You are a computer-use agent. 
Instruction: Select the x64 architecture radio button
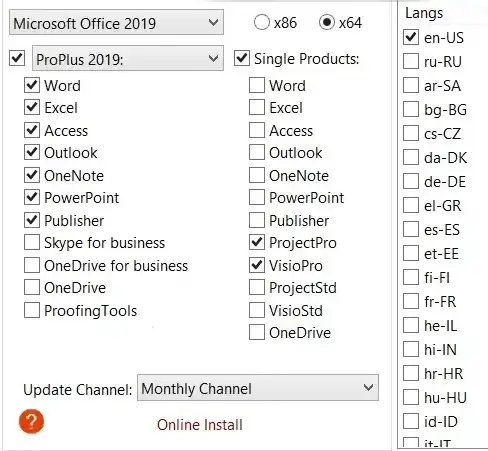tap(327, 22)
